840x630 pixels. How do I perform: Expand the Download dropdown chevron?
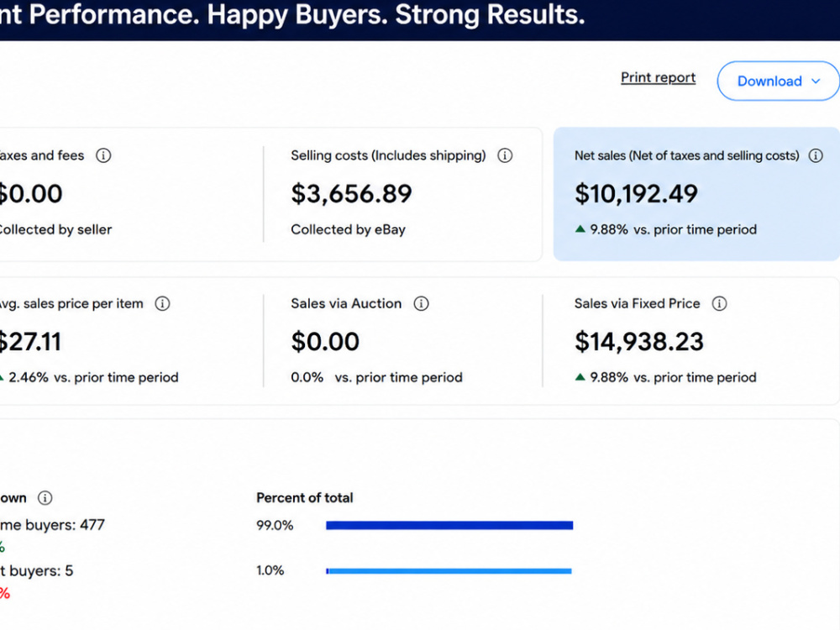[x=816, y=81]
